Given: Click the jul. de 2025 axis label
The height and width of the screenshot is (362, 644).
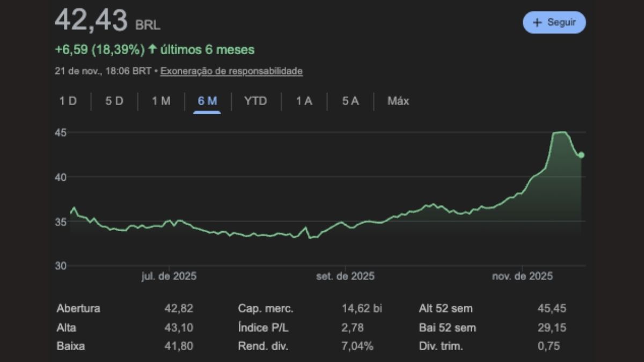Looking at the screenshot, I should coord(169,276).
